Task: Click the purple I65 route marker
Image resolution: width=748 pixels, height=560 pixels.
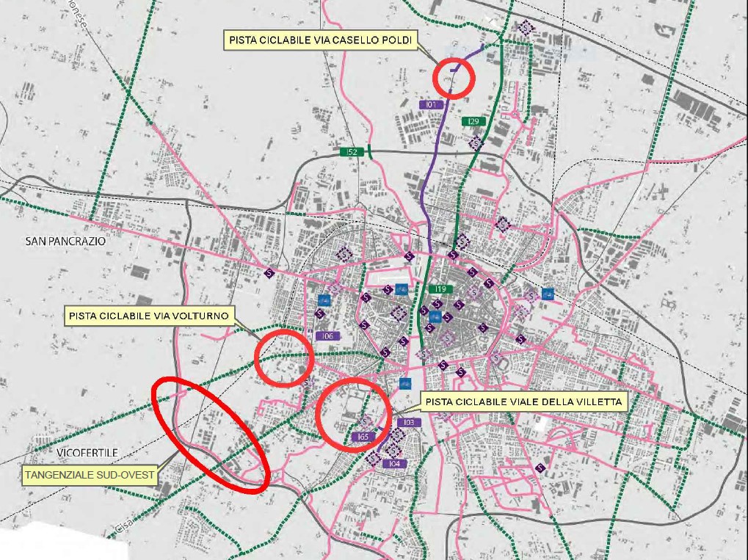Action: pos(362,437)
